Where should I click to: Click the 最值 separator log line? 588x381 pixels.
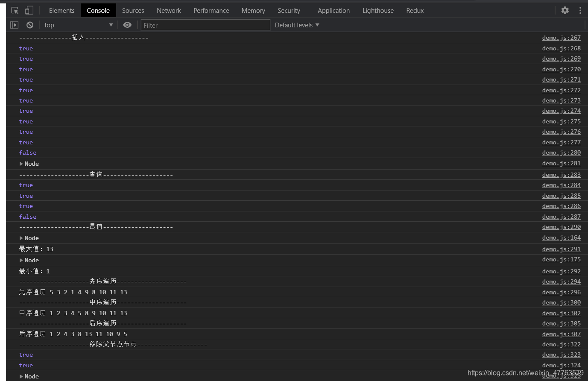(x=96, y=227)
